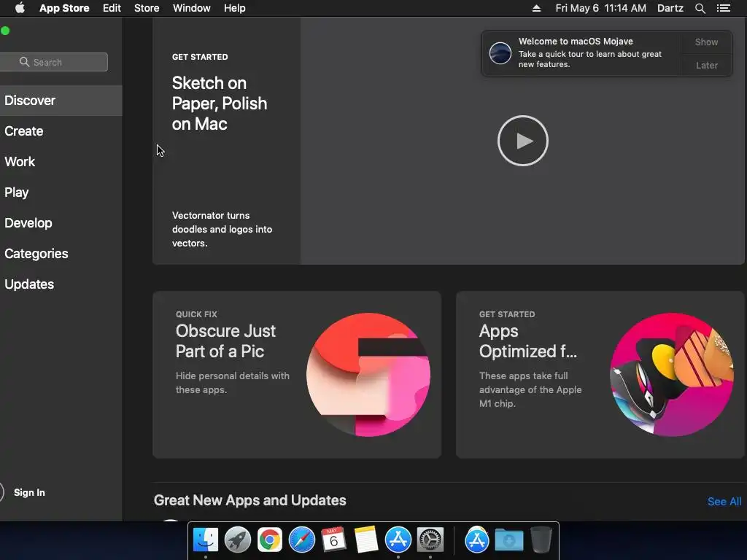747x560 pixels.
Task: Open the Apple menu icon
Action: pyautogui.click(x=20, y=8)
